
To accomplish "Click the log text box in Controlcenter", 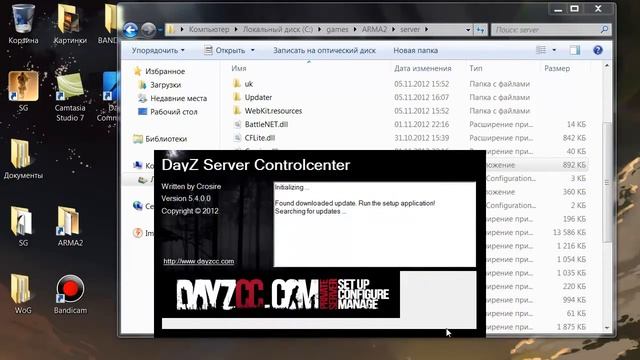I will [375, 224].
